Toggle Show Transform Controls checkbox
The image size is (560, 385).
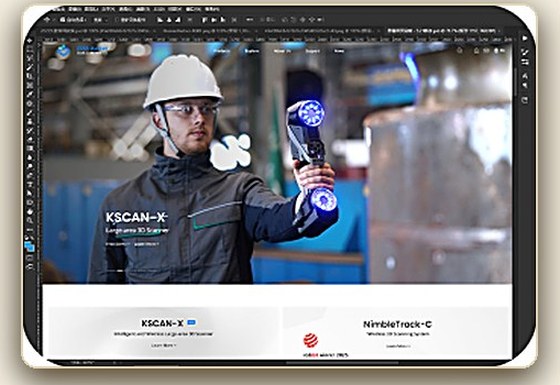[117, 20]
